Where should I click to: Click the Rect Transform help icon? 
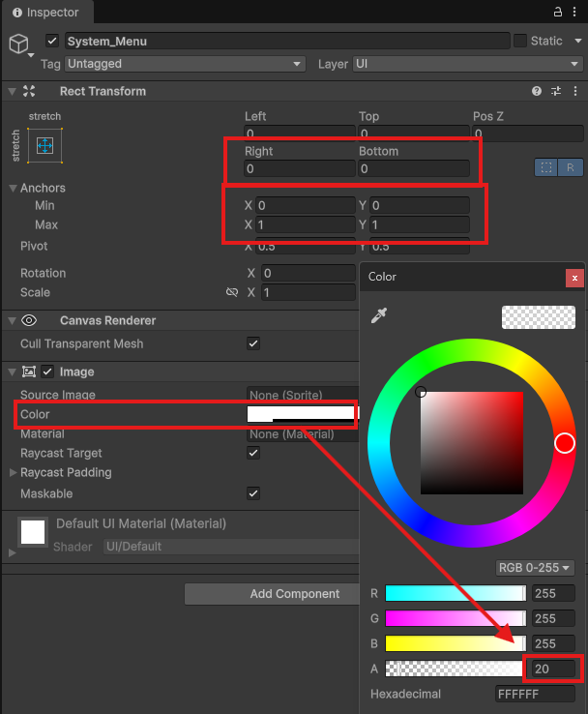[537, 91]
